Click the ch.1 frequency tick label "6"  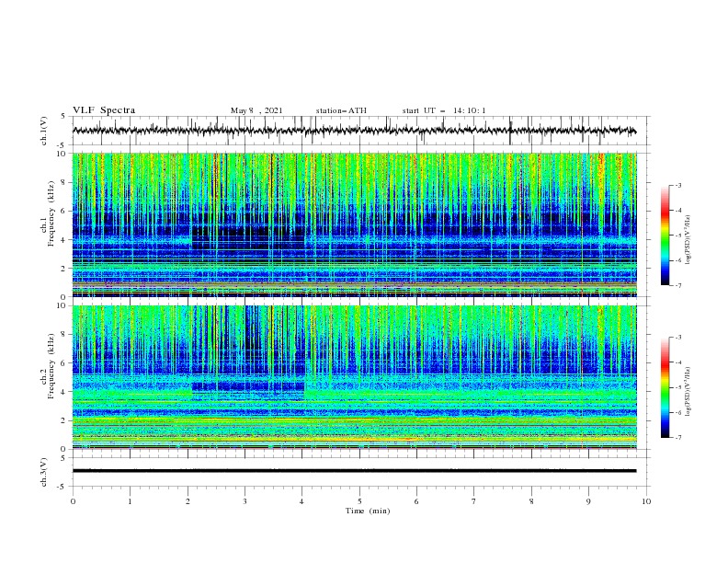64,211
